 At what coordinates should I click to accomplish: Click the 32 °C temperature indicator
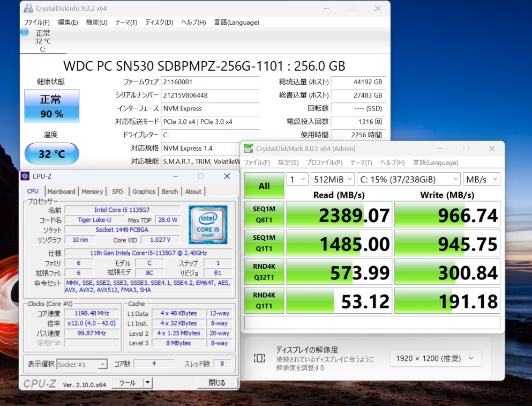pyautogui.click(x=51, y=154)
